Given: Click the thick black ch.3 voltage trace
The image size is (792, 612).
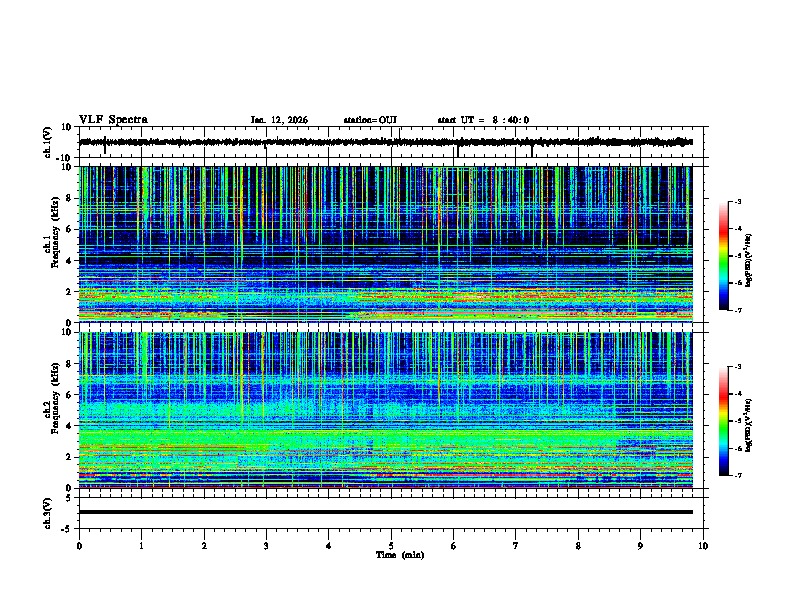Looking at the screenshot, I should point(385,512).
